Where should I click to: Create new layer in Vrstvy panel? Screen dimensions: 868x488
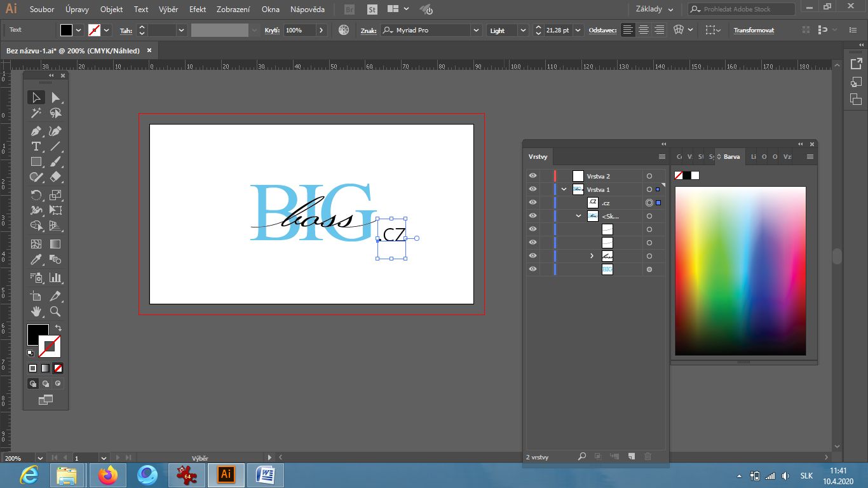(x=632, y=456)
